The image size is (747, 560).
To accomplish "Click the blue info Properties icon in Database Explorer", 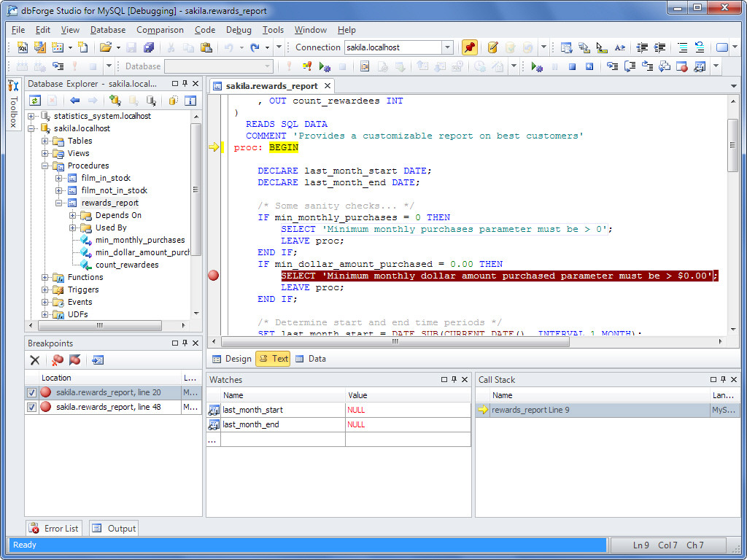I will [190, 101].
